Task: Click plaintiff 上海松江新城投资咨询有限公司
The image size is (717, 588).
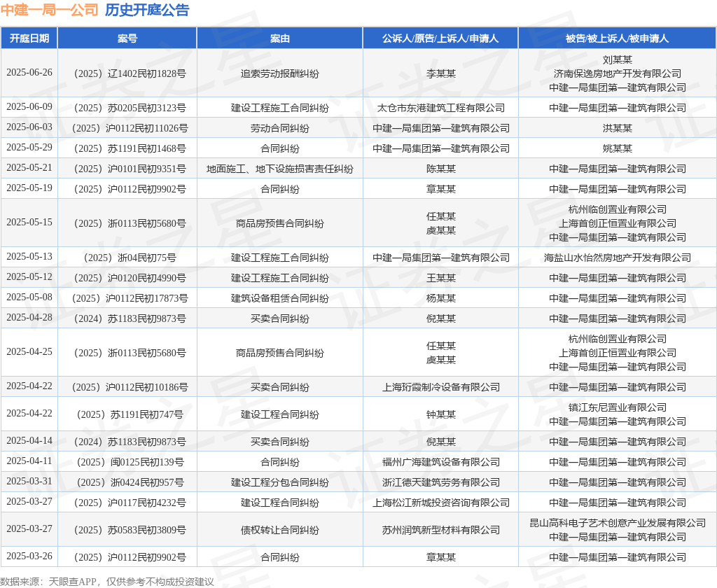Action: tap(441, 503)
